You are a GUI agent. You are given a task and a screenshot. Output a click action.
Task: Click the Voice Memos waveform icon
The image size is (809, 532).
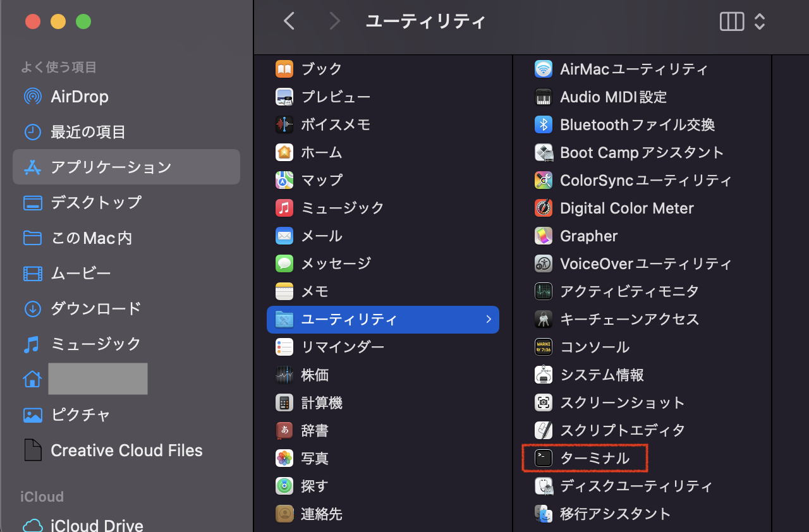[284, 124]
